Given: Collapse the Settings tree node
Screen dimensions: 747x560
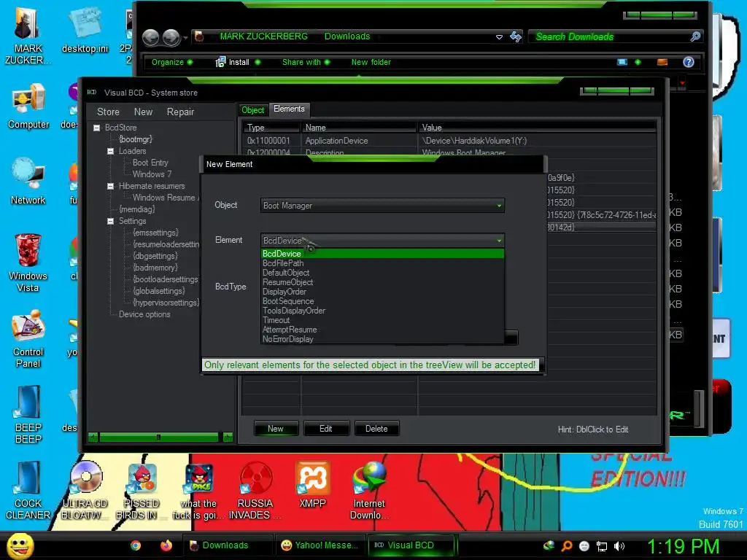Looking at the screenshot, I should (x=111, y=222).
